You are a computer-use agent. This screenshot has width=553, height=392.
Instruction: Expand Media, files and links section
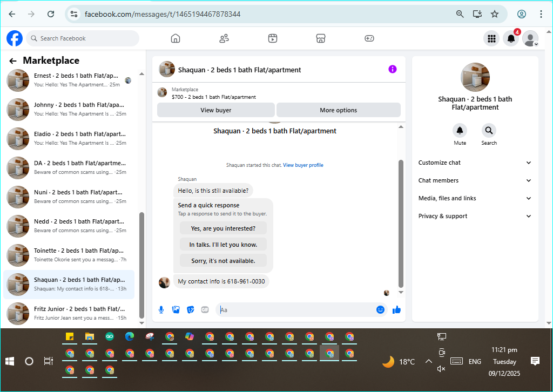coord(475,198)
